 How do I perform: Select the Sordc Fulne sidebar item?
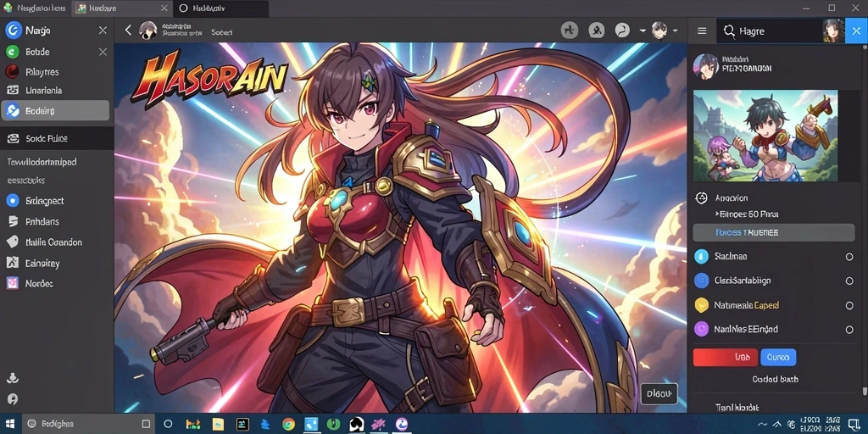tap(57, 138)
